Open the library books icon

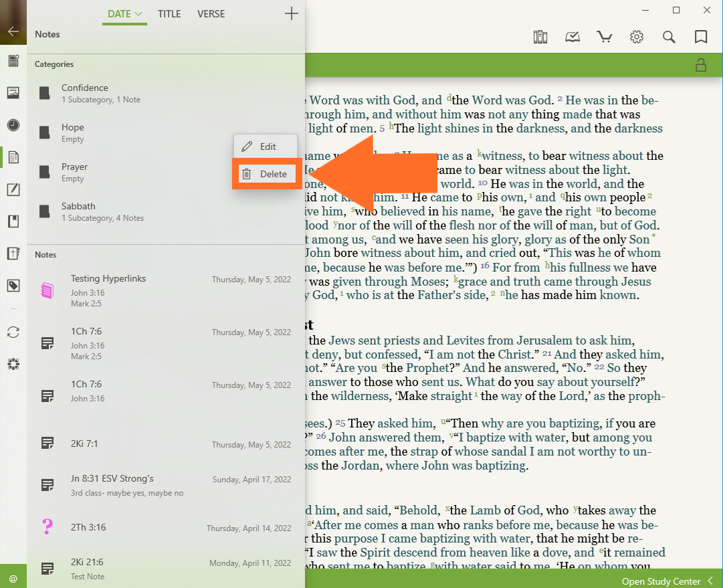[x=540, y=37]
